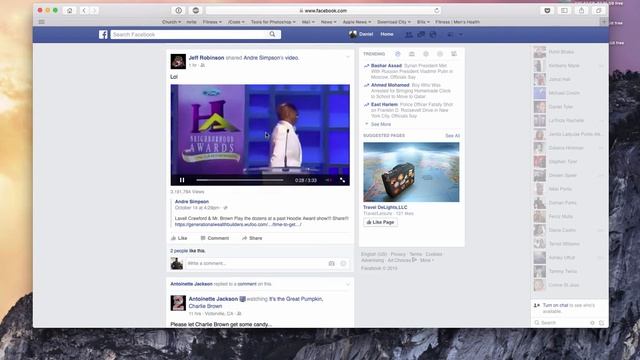Click the Safari show all tabs icon
This screenshot has height=360, width=640.
pos(598,11)
